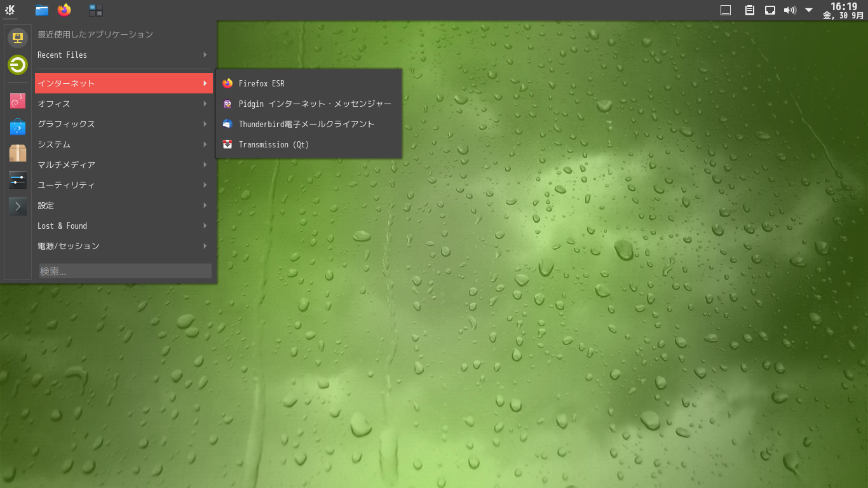Viewport: 868px width, 488px height.
Task: Expand the システム submenu arrow
Action: tap(205, 144)
